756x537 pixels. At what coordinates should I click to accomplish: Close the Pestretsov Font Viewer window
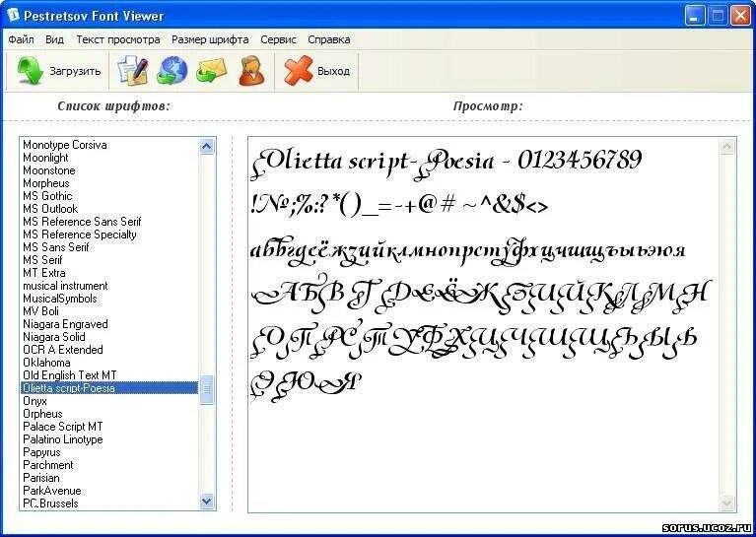tap(739, 16)
